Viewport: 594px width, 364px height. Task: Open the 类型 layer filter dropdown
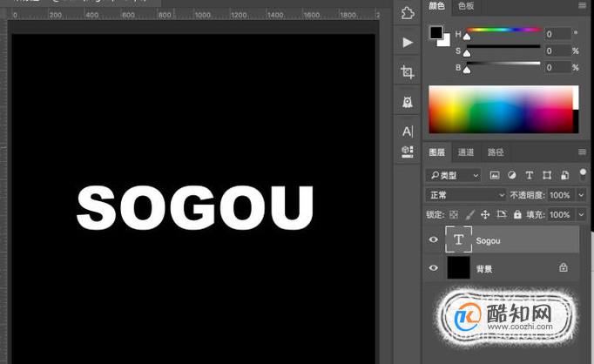pyautogui.click(x=454, y=175)
